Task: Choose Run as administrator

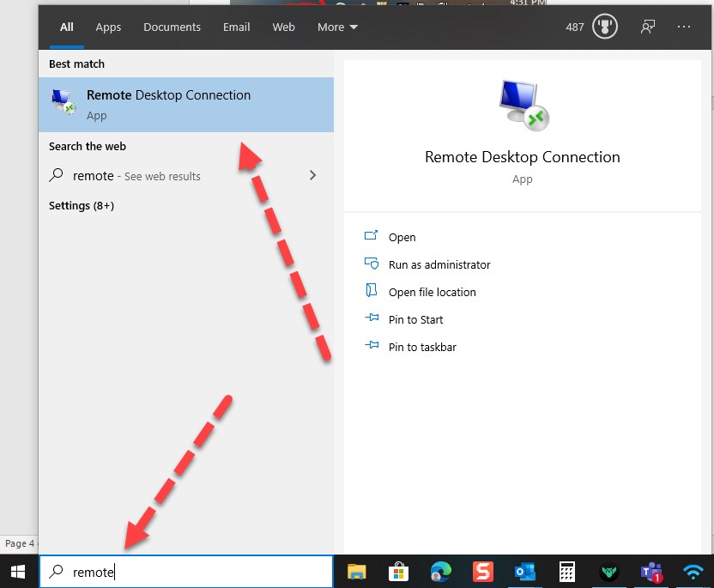Action: 439,264
